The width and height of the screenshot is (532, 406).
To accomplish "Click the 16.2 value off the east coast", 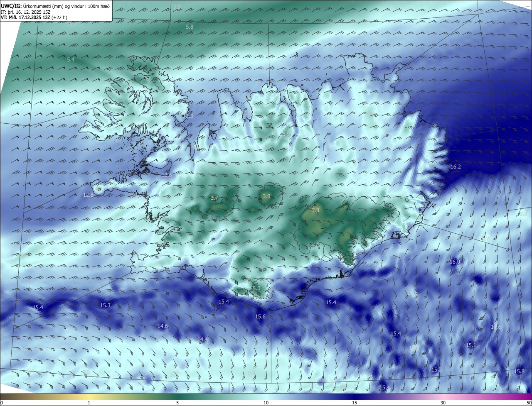I will [456, 167].
